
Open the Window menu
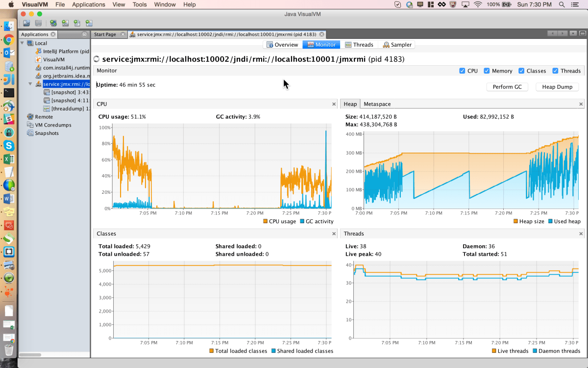click(x=165, y=4)
